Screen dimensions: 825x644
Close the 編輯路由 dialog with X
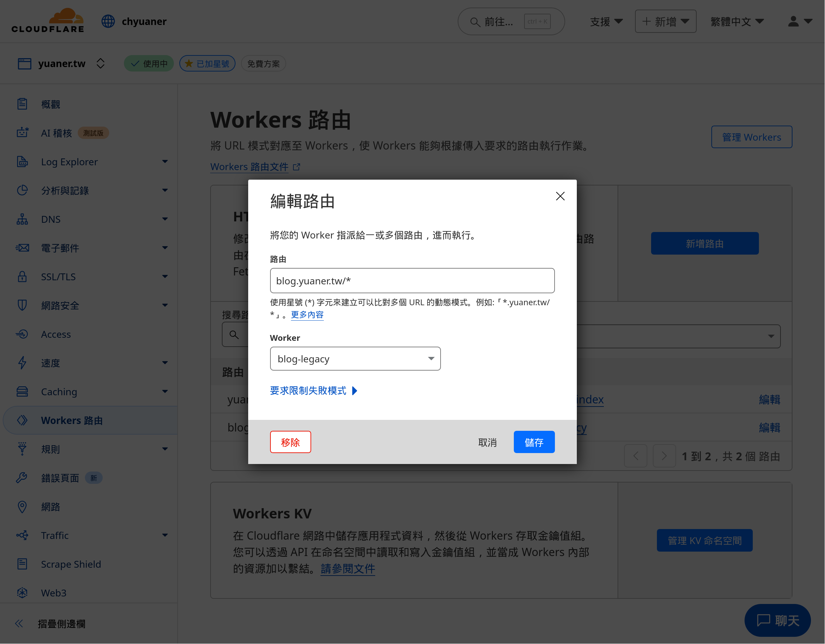(561, 196)
